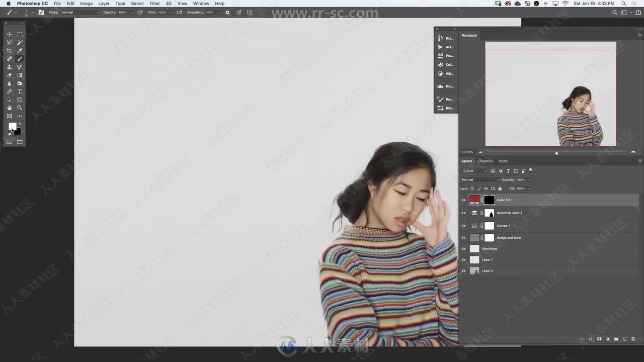Open the collapsed Actions panel
The image size is (644, 362).
coord(445,47)
